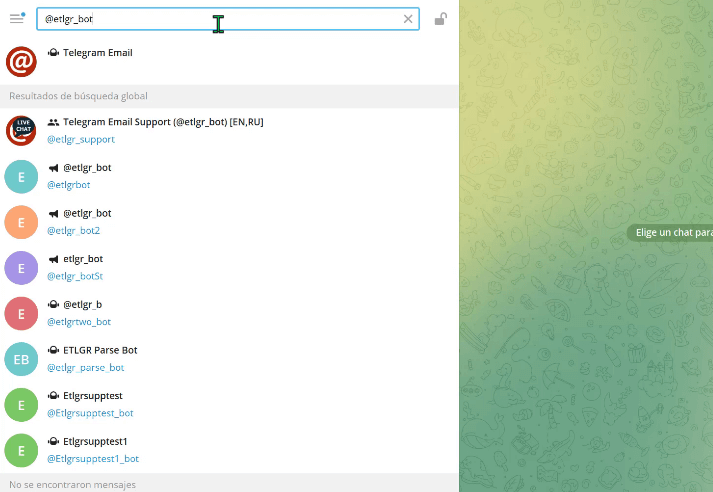This screenshot has height=492, width=713.
Task: Select the Etlgrsupptest1 title text
Action: coord(95,442)
